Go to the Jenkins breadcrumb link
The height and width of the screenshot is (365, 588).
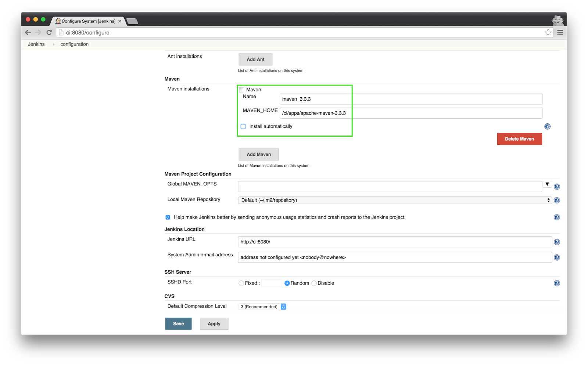pos(36,44)
